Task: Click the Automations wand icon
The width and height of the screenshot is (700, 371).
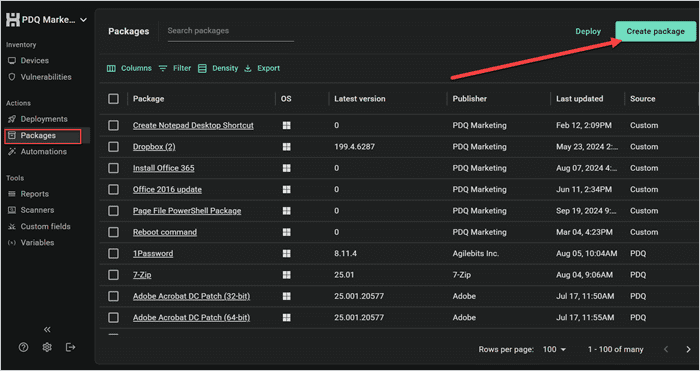Action: coord(12,152)
